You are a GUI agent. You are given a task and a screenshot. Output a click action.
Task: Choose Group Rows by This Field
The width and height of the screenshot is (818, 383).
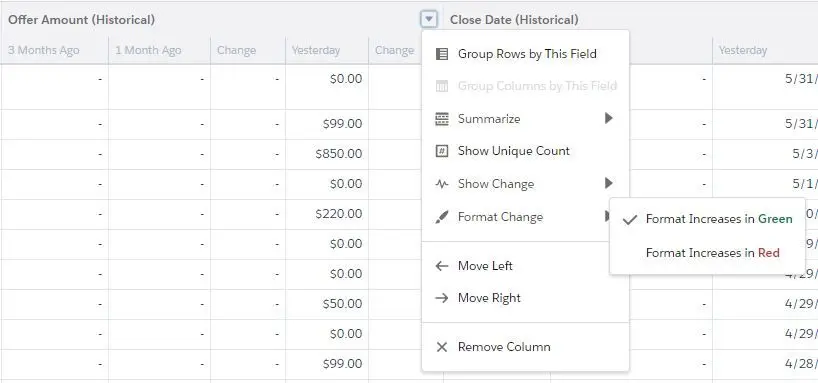[526, 54]
